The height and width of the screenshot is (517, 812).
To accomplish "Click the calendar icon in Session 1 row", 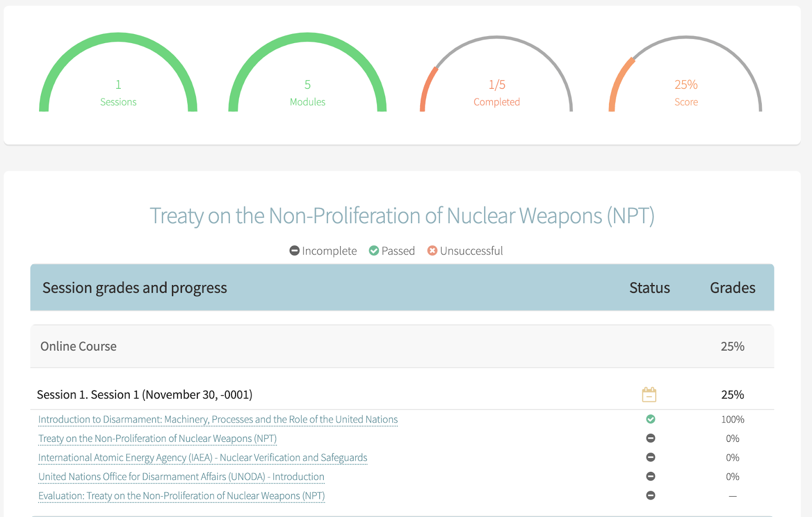I will (649, 394).
